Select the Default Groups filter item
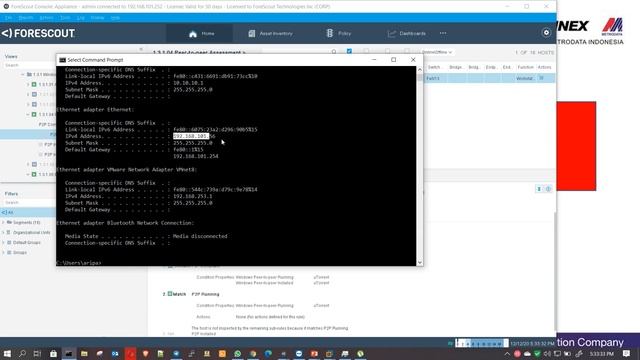Viewport: 640px width, 360px height. click(27, 242)
